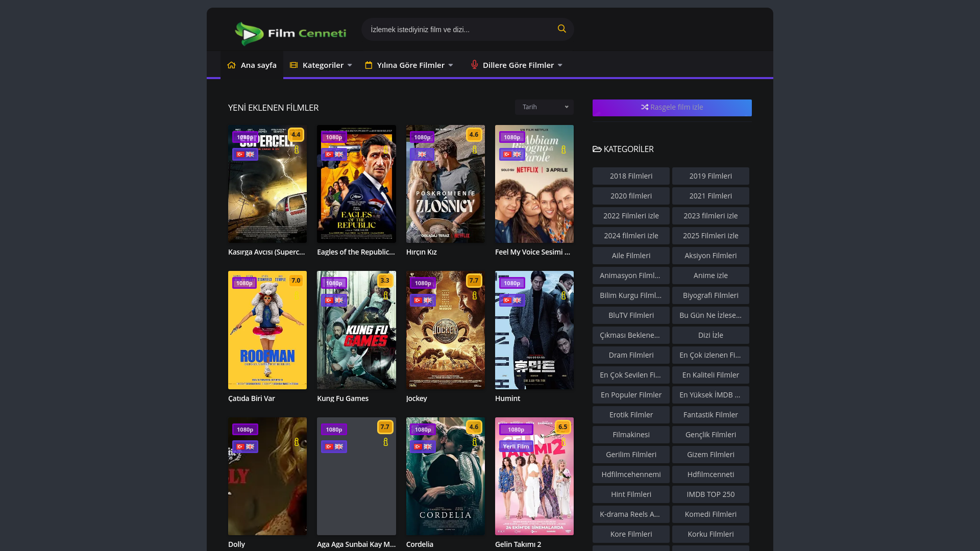Click the 1080p badge on Eagles of the Republic
The image size is (980, 551).
pos(334,137)
